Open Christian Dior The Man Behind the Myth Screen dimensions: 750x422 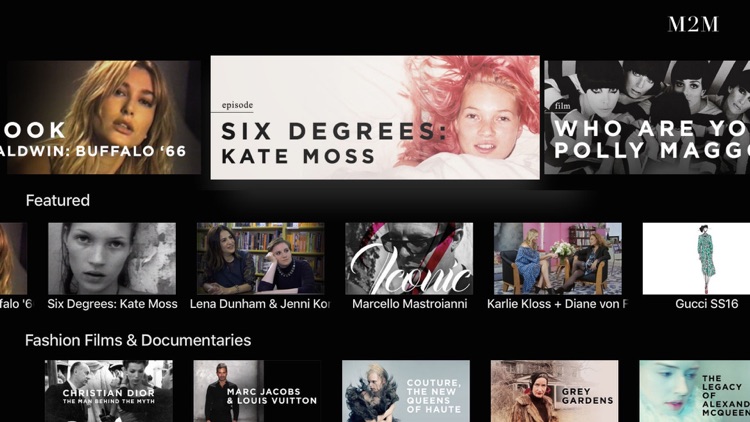tap(109, 391)
